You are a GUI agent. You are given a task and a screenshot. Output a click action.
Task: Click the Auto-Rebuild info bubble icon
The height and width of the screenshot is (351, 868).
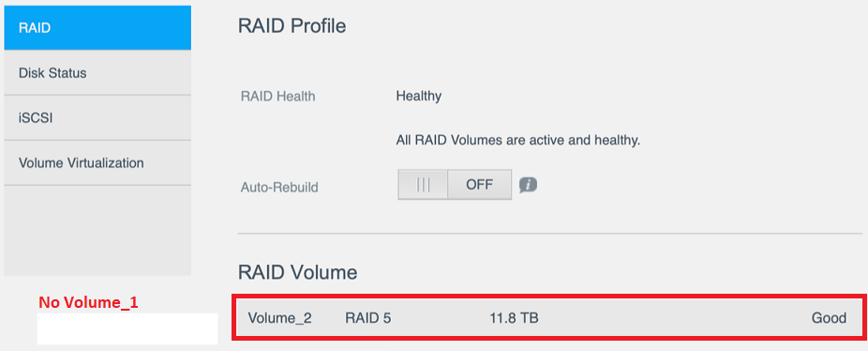coord(528,185)
